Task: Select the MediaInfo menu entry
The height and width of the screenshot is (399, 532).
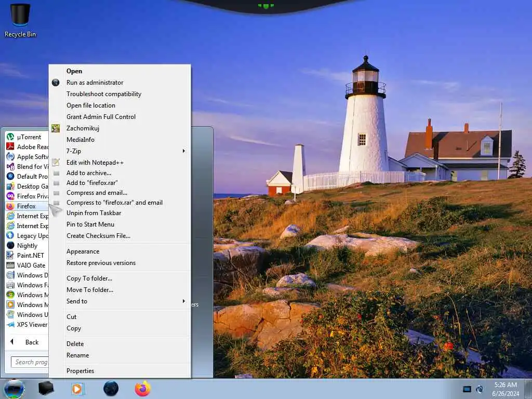Action: (81, 140)
